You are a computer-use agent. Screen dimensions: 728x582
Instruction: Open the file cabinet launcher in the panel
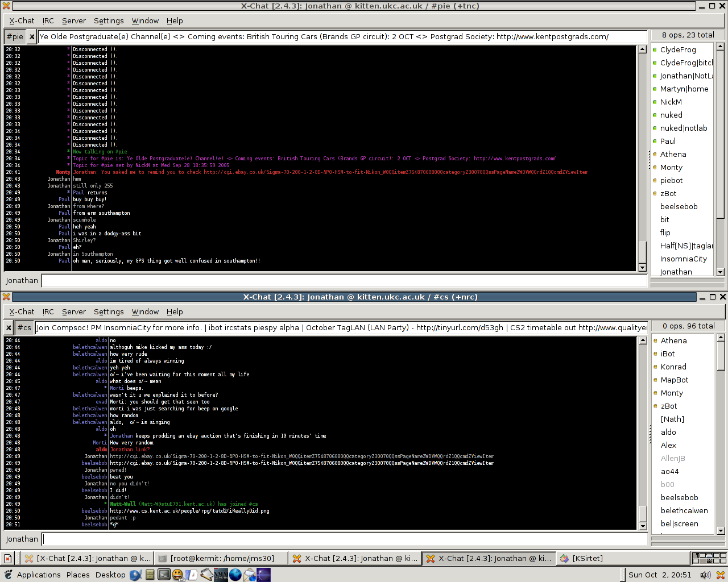[x=150, y=575]
